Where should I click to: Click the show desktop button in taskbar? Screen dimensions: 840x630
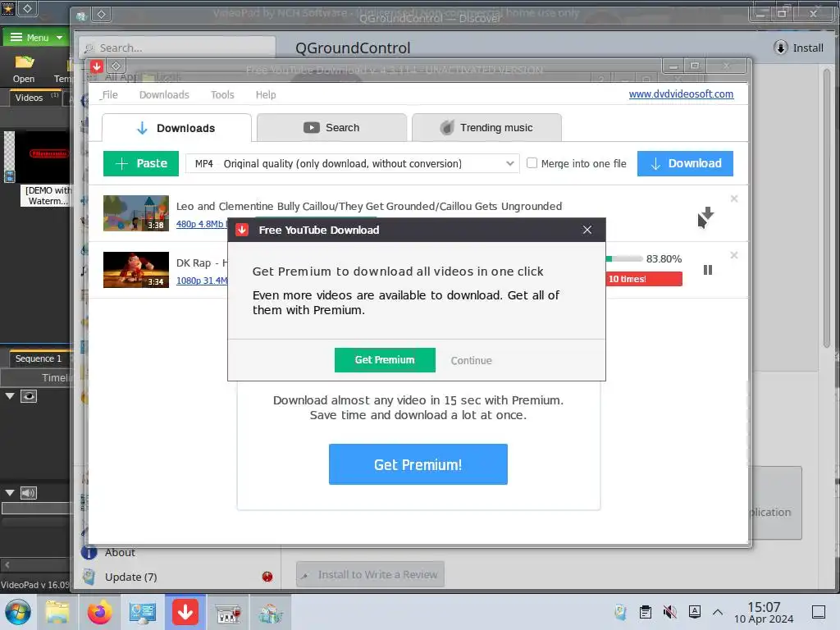pos(819,612)
